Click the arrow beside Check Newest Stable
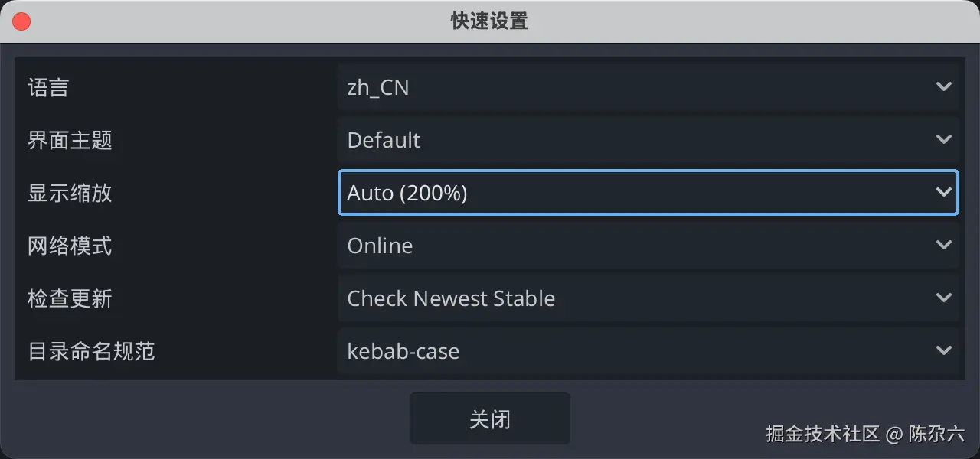This screenshot has width=980, height=459. click(943, 298)
